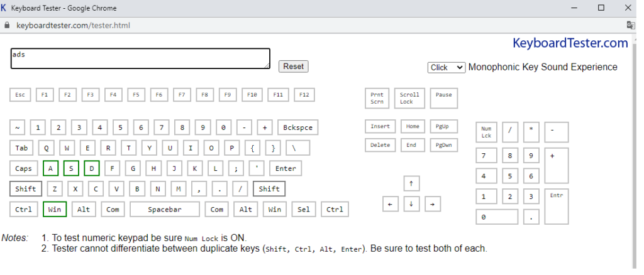Screen dimensions: 644x275
Task: Focus the test text input area
Action: 140,58
